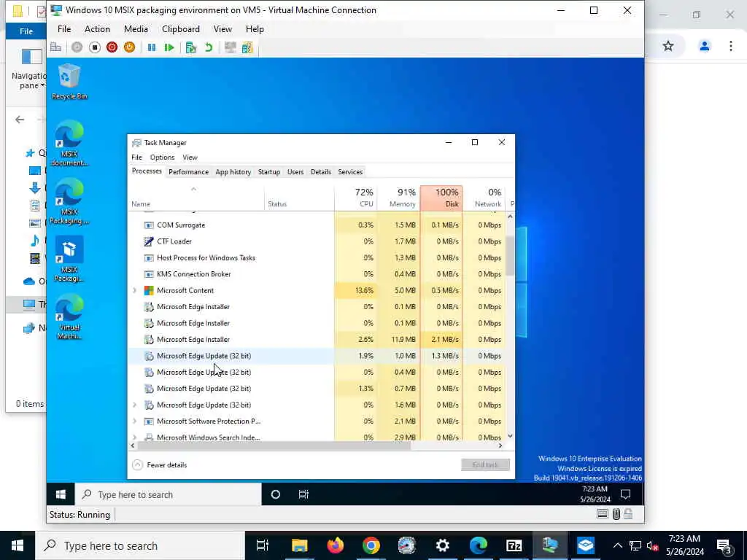Screen dimensions: 747x560
Task: Click the keyboard status icon in VM window
Action: (x=602, y=514)
